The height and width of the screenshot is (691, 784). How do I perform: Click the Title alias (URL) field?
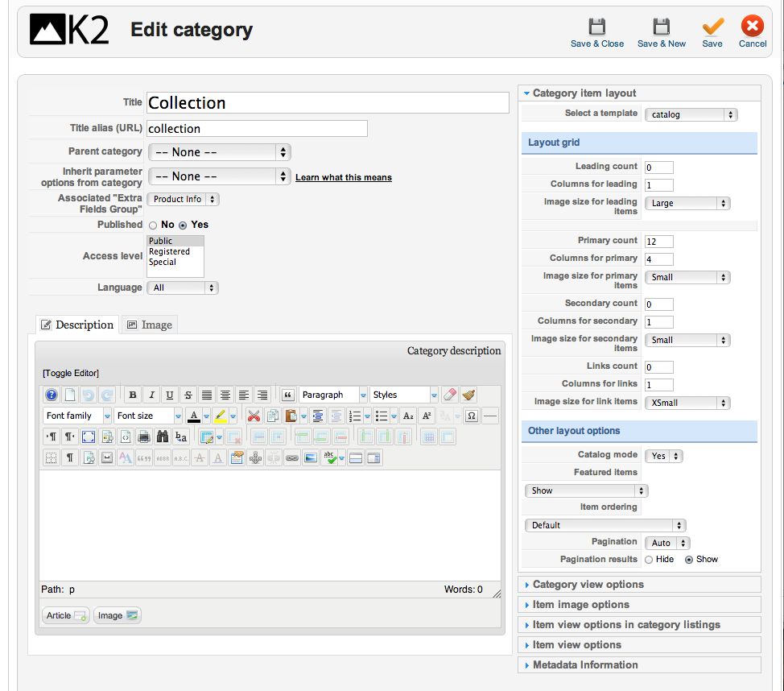point(257,129)
